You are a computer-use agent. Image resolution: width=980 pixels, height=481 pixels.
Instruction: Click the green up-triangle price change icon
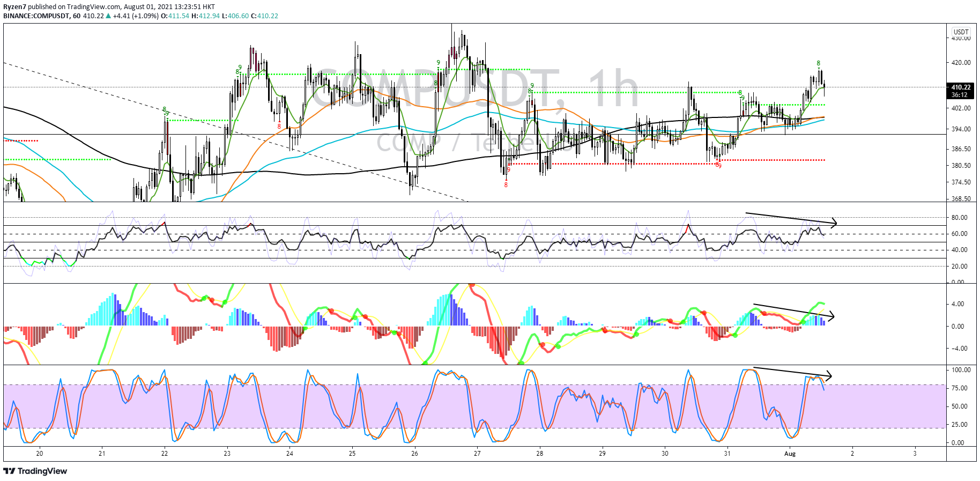click(x=108, y=16)
